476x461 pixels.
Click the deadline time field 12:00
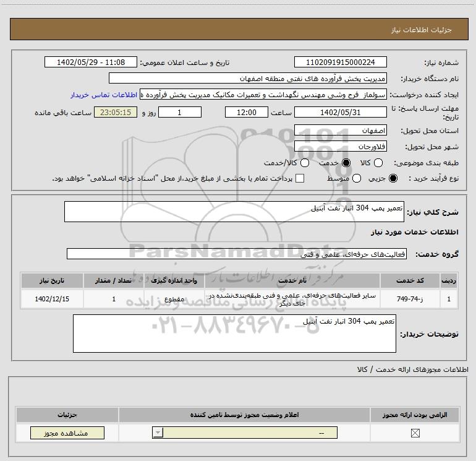click(x=247, y=112)
